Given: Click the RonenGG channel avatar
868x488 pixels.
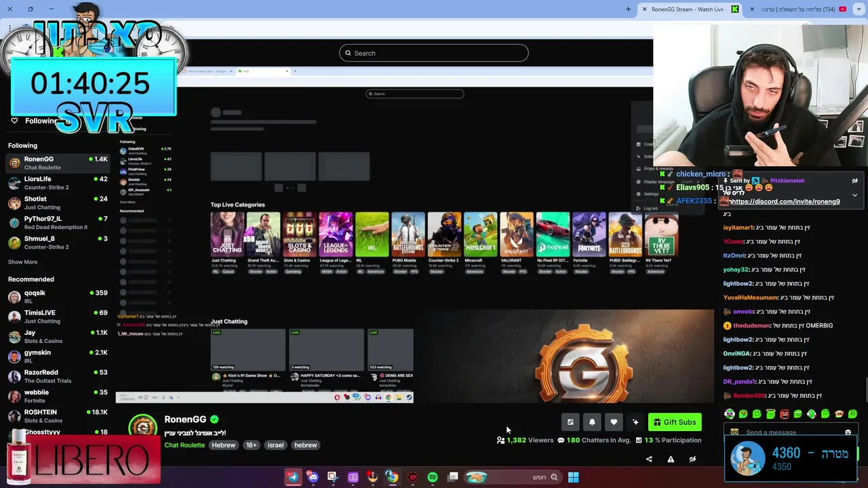Looking at the screenshot, I should [143, 427].
